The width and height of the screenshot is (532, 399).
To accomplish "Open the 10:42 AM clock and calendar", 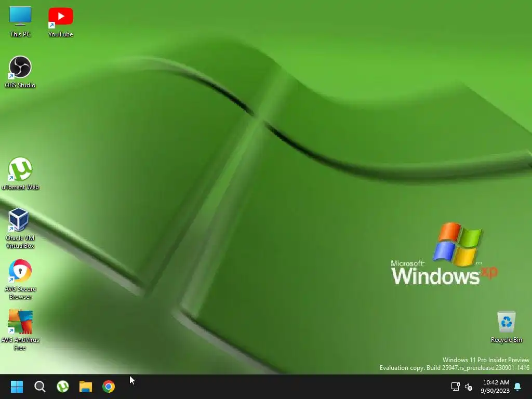I will 495,387.
